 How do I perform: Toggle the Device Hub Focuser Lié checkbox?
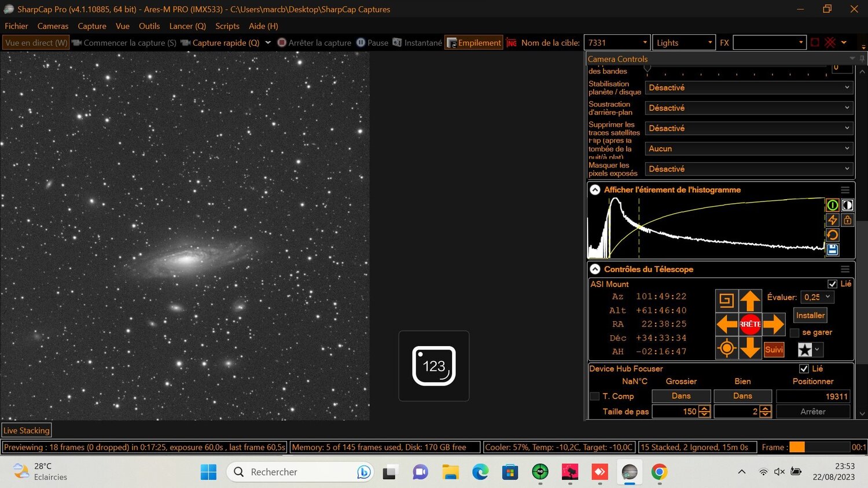tap(804, 369)
